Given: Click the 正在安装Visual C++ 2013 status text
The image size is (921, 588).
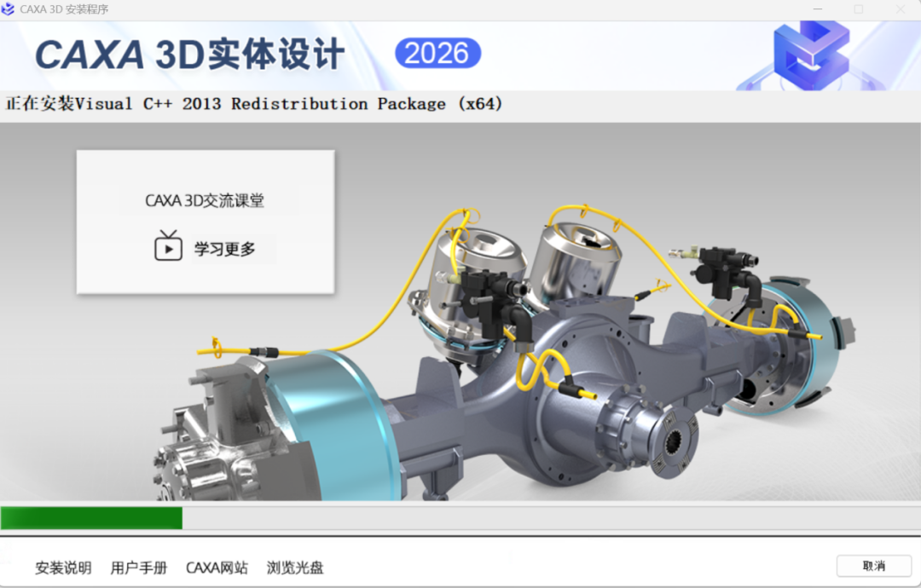Looking at the screenshot, I should coord(254,104).
